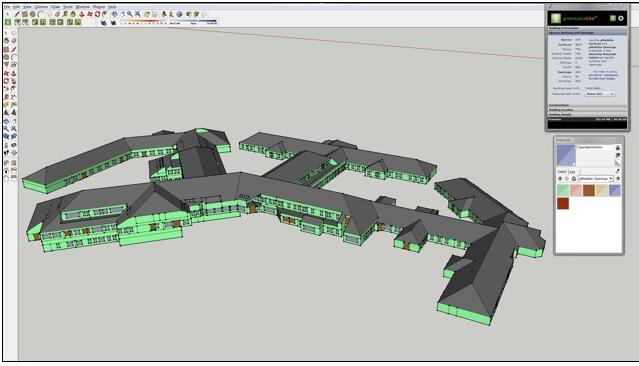Switch to the Select tab in Materials

point(562,172)
